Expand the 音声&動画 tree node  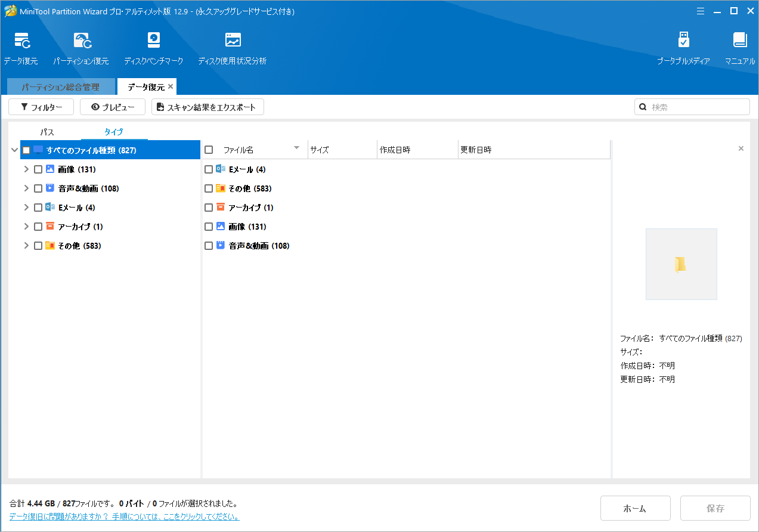click(26, 188)
